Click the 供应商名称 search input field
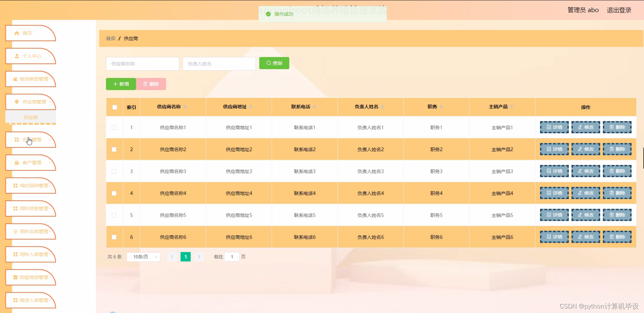The image size is (644, 313). point(142,63)
